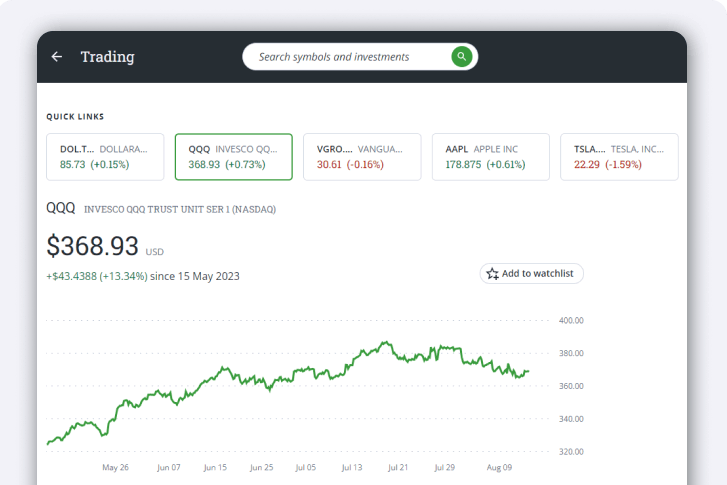Open the TSLA Tesla quick link card
The height and width of the screenshot is (485, 727).
click(x=618, y=157)
